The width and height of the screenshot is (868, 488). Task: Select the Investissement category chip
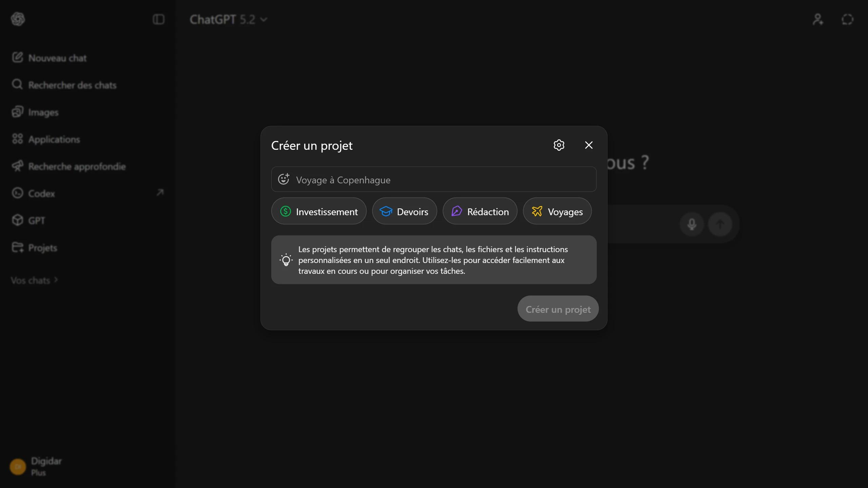(319, 211)
